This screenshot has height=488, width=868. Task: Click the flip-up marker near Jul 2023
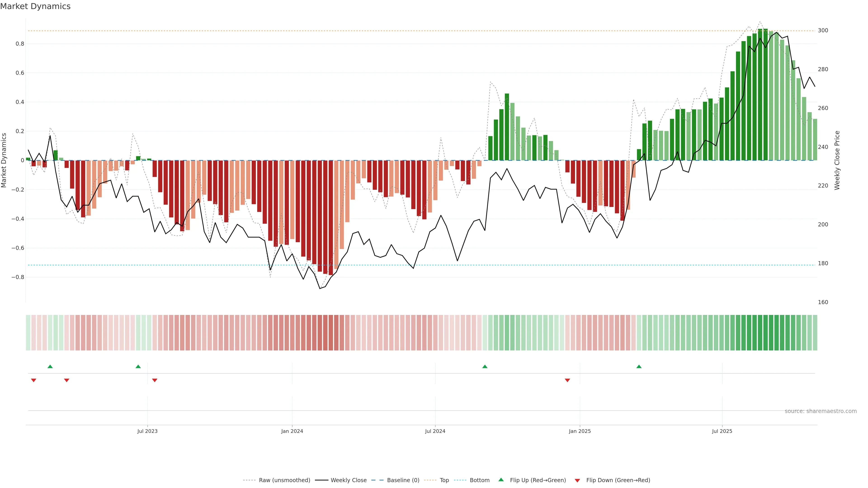[x=138, y=366]
